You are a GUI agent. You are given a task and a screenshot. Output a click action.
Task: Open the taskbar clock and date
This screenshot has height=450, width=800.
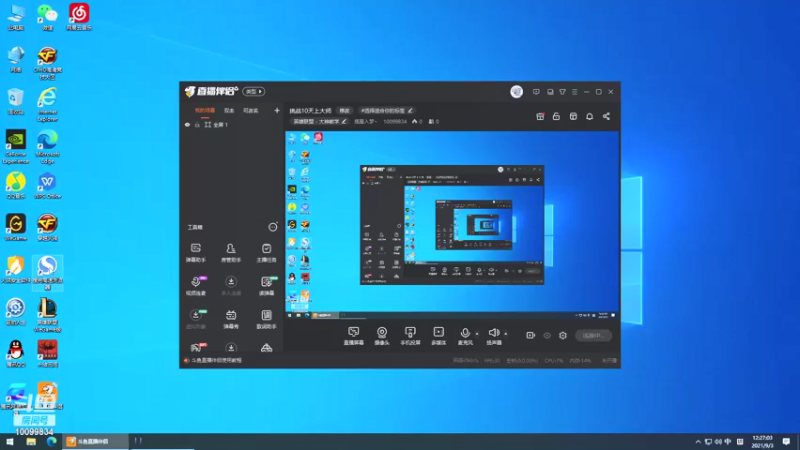pos(762,441)
